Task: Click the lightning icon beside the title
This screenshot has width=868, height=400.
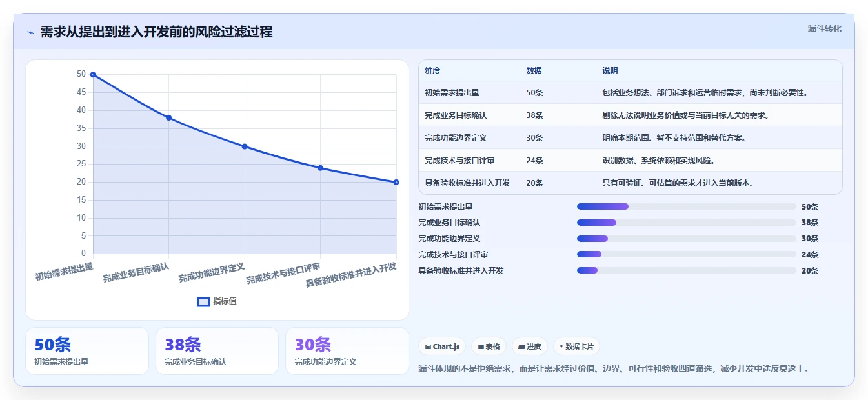Action: point(30,32)
